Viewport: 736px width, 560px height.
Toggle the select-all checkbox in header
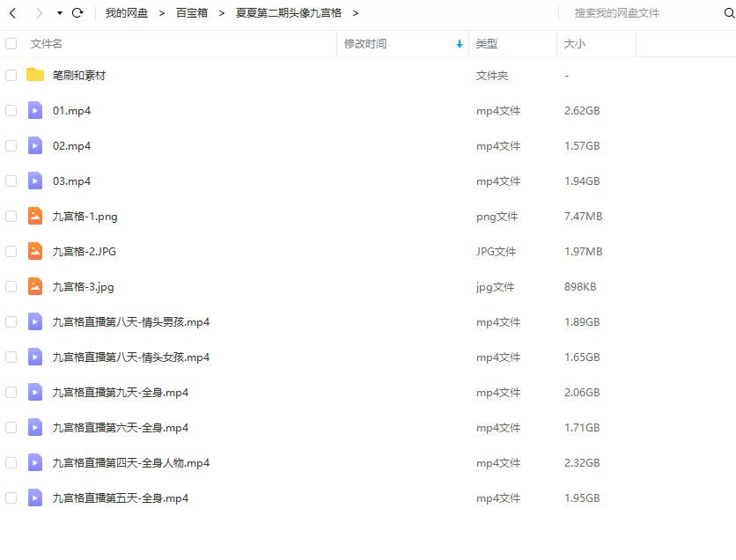[11, 42]
